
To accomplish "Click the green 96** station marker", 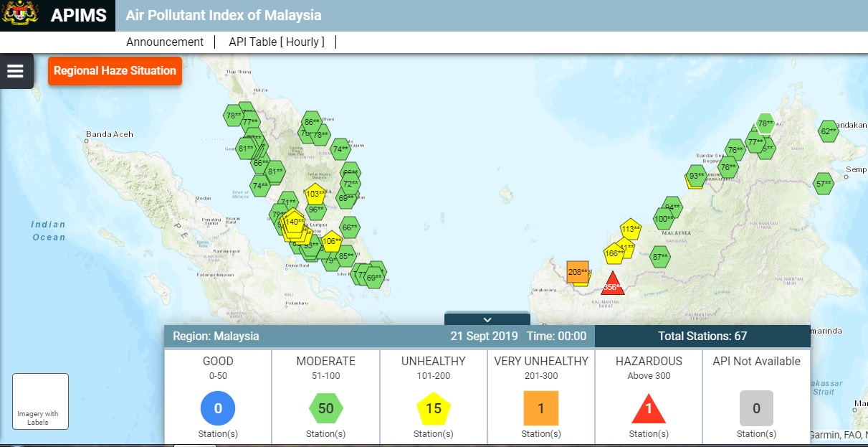I will pyautogui.click(x=316, y=210).
